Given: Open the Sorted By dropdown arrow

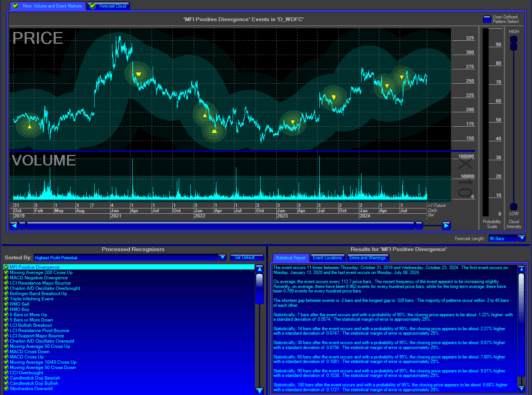Looking at the screenshot, I should coord(222,257).
